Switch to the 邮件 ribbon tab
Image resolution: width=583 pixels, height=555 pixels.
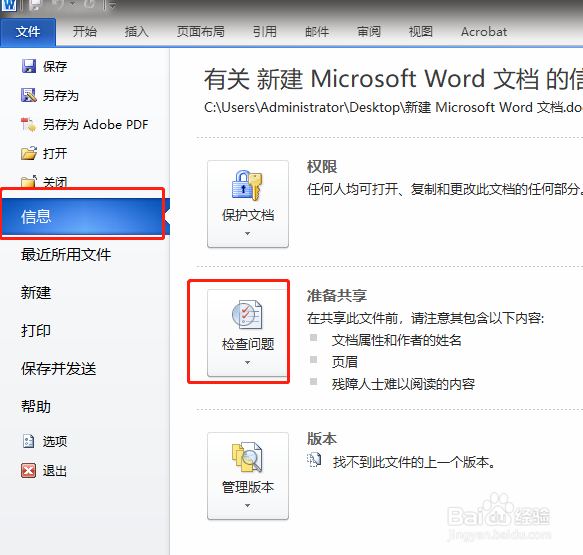click(x=317, y=32)
